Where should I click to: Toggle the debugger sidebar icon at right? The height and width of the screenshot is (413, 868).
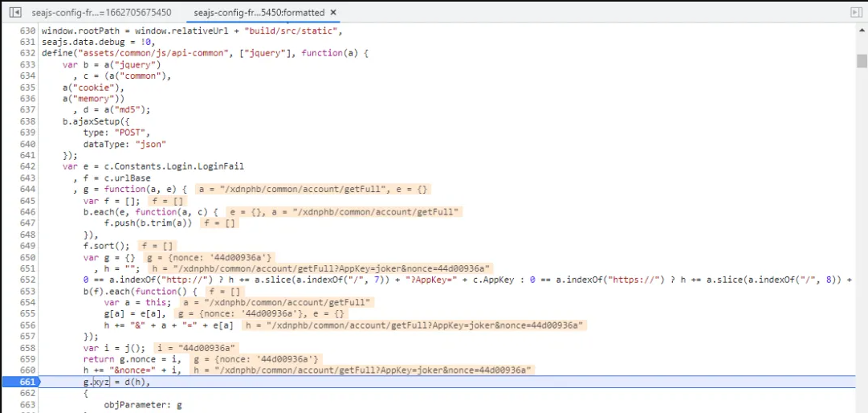click(856, 11)
